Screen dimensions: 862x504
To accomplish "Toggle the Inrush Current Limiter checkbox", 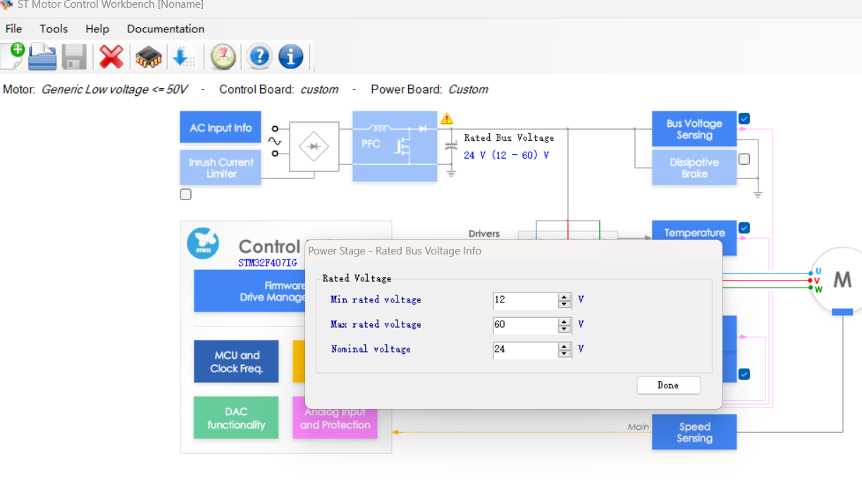I will pos(185,195).
